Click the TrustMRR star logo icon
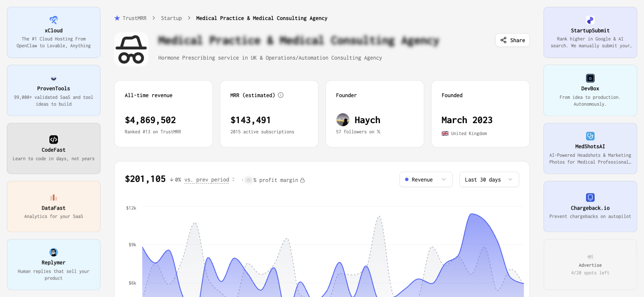The image size is (644, 297). [117, 18]
